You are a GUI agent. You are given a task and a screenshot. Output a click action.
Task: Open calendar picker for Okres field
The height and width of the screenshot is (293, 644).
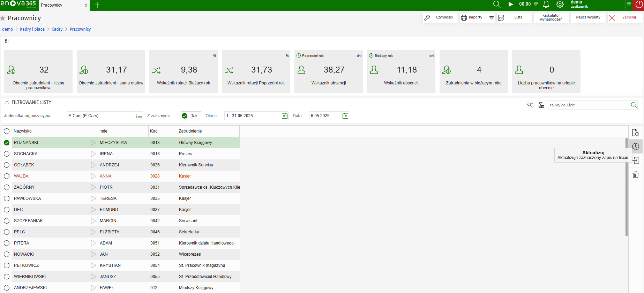point(285,116)
